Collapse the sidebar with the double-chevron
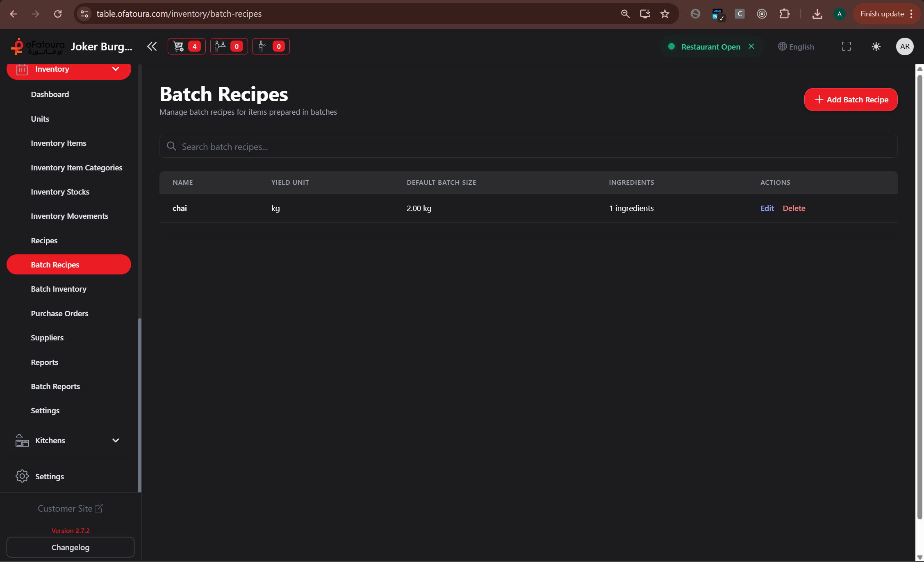Image resolution: width=924 pixels, height=562 pixels. (x=151, y=46)
